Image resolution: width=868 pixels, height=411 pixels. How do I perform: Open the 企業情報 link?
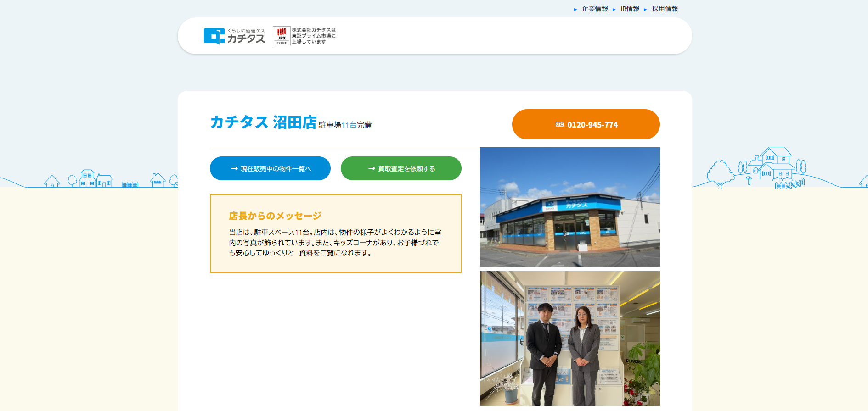(x=595, y=9)
